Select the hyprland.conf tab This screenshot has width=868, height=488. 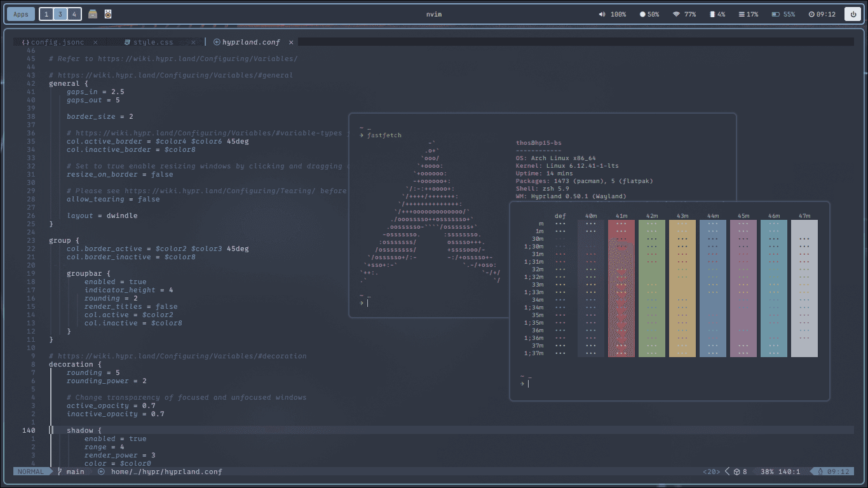[x=251, y=42]
